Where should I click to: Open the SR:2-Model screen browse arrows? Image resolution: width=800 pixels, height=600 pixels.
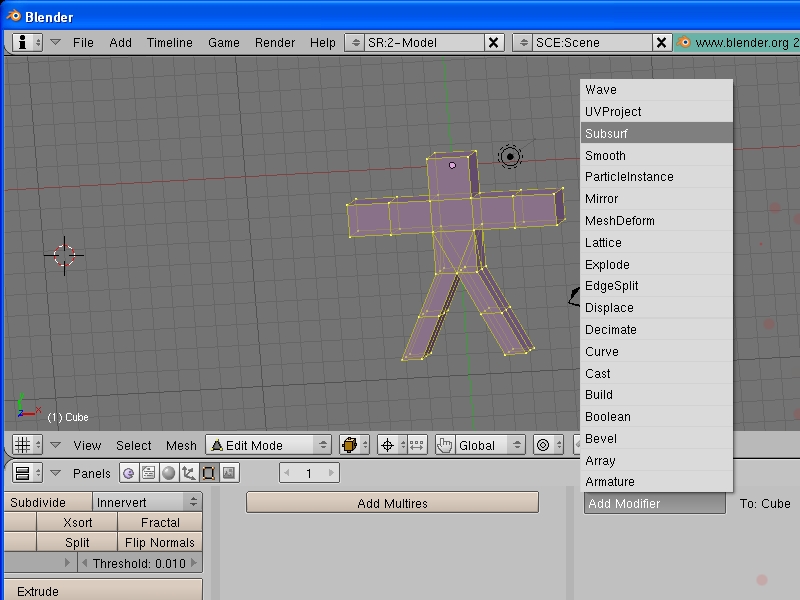tap(355, 42)
